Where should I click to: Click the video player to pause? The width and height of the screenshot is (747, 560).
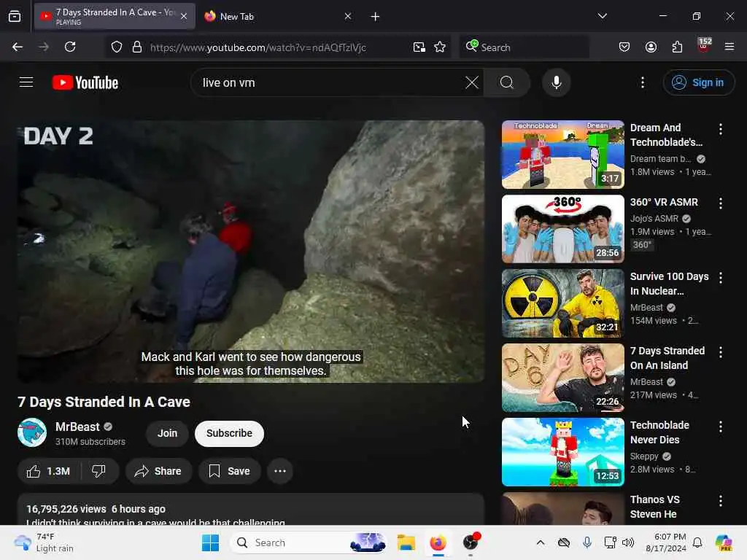251,252
